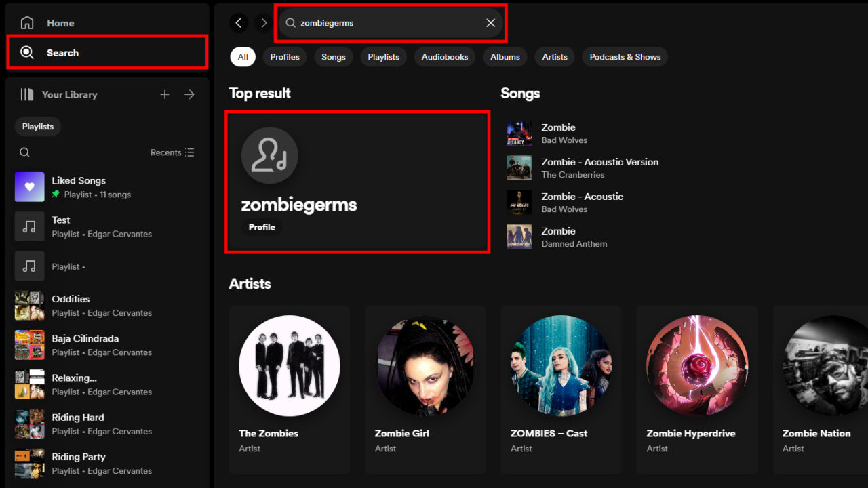Viewport: 868px width, 488px height.
Task: Switch to the Podcasts & Shows category
Action: (x=625, y=57)
